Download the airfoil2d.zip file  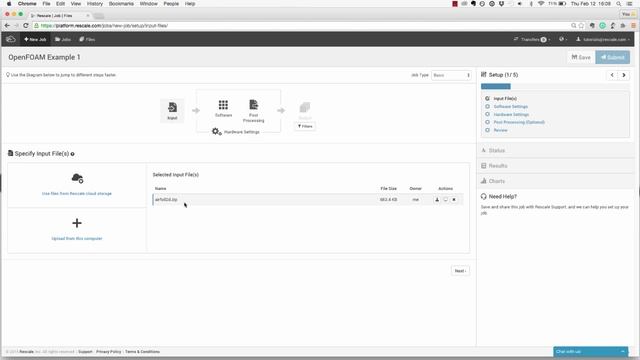coord(437,200)
